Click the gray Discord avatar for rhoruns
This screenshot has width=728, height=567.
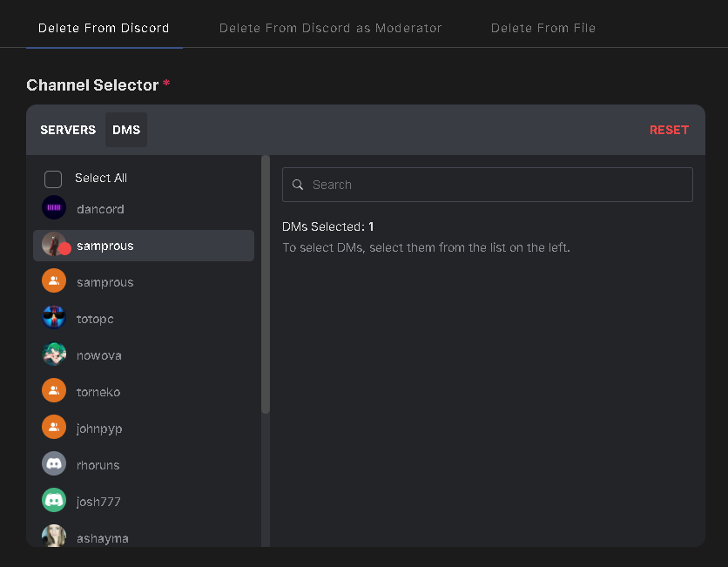(x=54, y=464)
